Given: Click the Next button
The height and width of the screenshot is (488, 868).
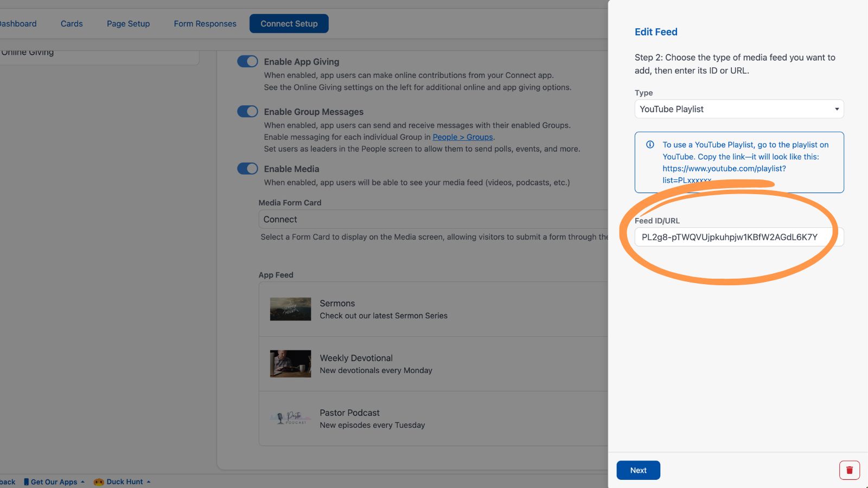Looking at the screenshot, I should (639, 470).
